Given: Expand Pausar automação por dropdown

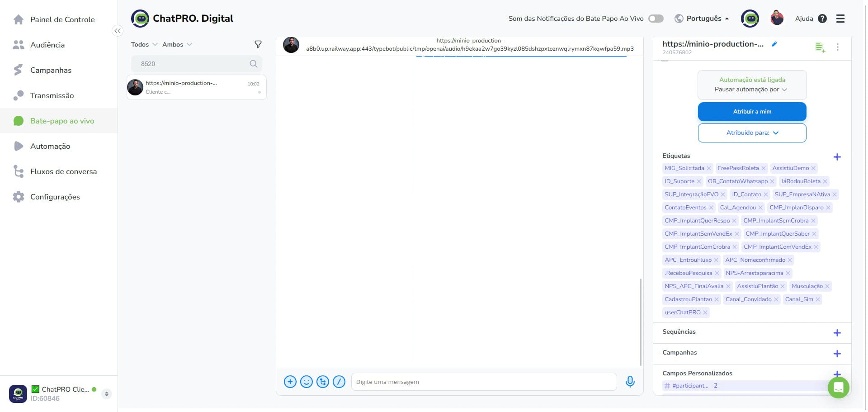Looking at the screenshot, I should 751,90.
